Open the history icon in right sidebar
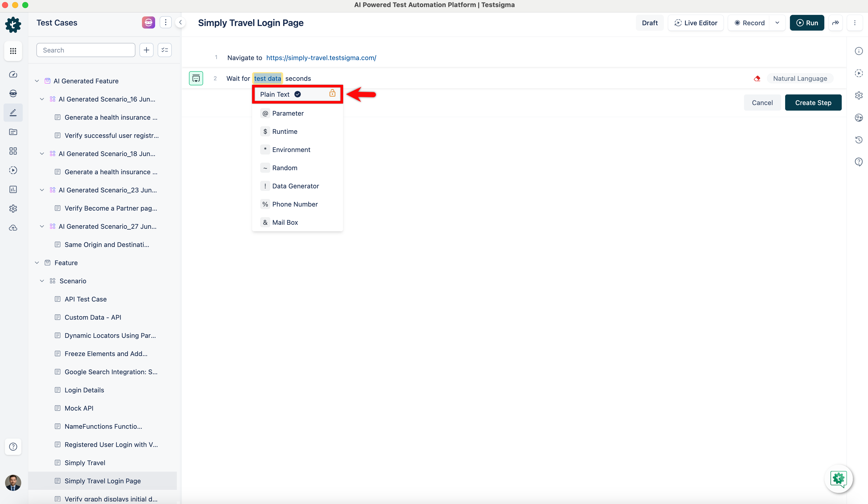868x504 pixels. coord(858,140)
